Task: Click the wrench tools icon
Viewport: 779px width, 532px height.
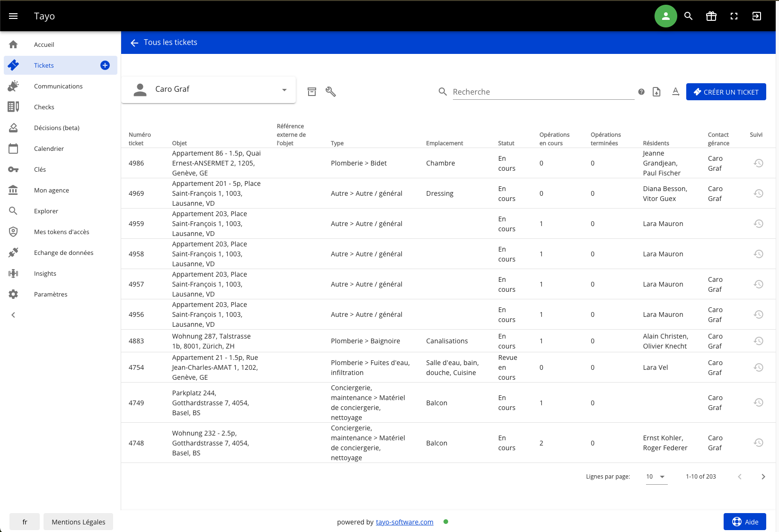Action: (x=331, y=92)
